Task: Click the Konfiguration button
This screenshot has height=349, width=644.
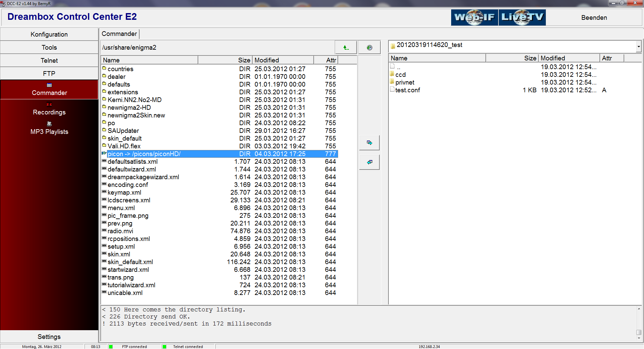Action: (x=49, y=35)
